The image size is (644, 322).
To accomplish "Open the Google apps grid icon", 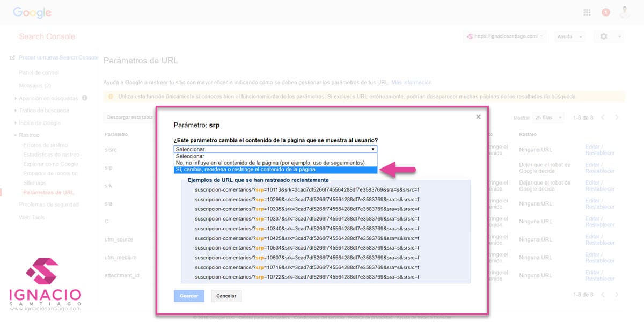I will 587,12.
